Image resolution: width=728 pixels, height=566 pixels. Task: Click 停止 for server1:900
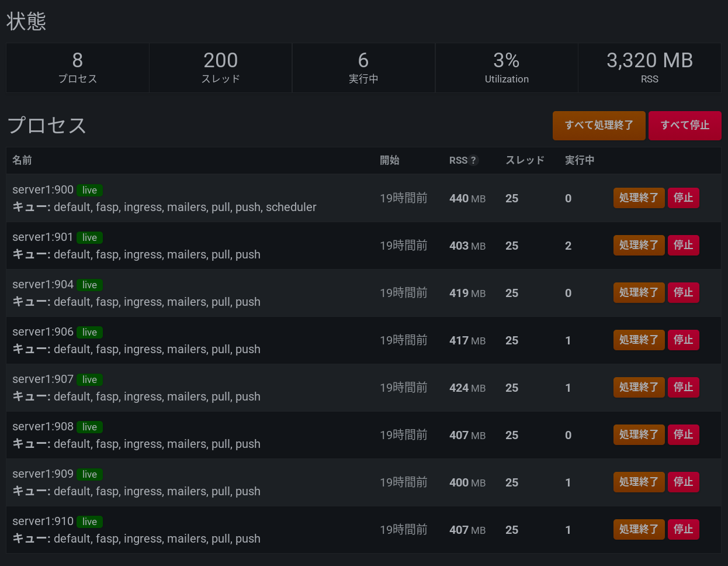(x=683, y=198)
